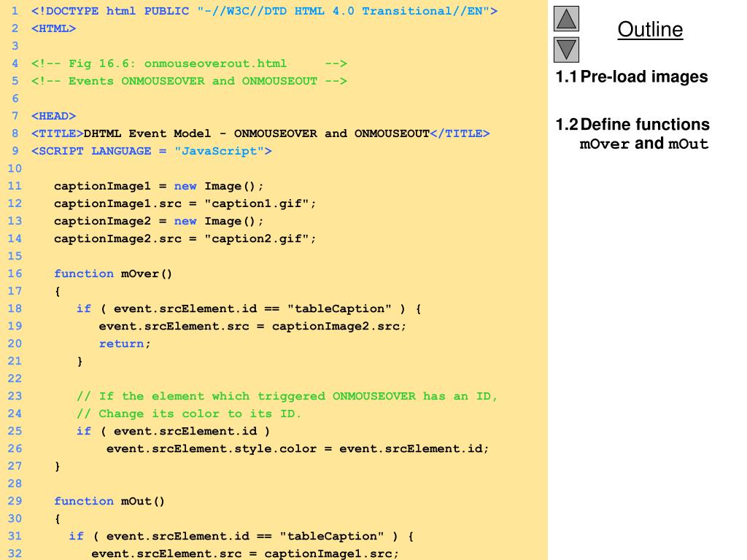Viewport: 747px width, 560px height.
Task: Click the down arrow navigation button
Action: pos(566,50)
